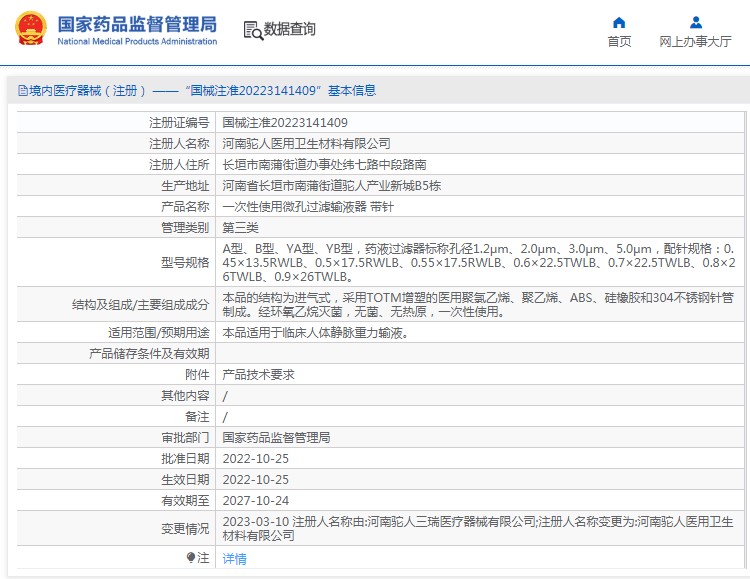Viewport: 750px width, 579px height.
Task: Select the value 国械注准20223141409 in the table
Action: coord(285,123)
